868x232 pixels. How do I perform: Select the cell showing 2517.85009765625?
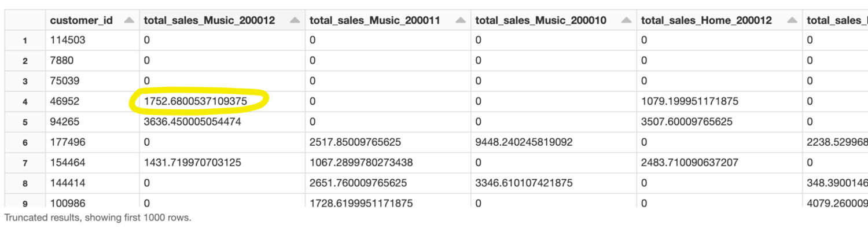pos(355,142)
